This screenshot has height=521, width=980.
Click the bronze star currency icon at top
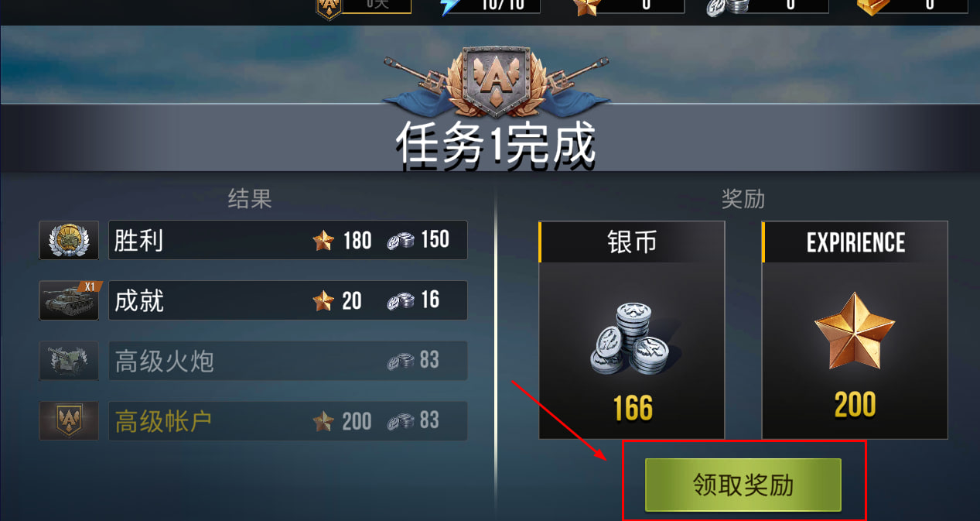point(586,6)
